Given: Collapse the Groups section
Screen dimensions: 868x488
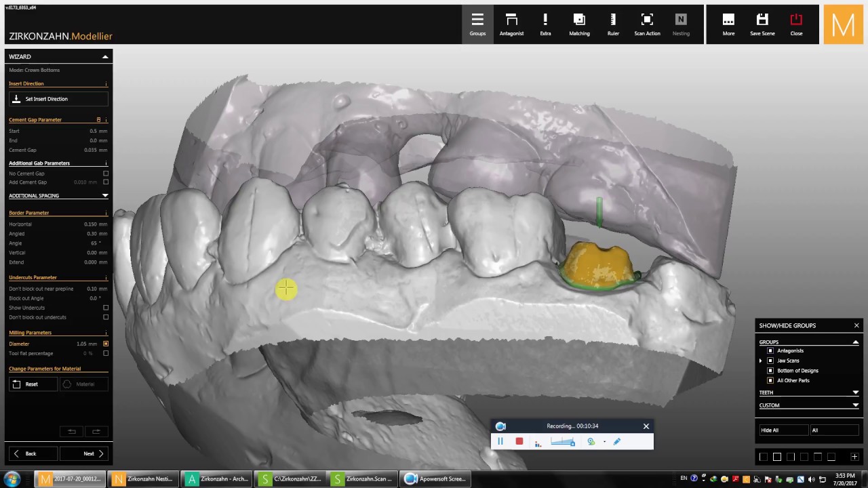Looking at the screenshot, I should point(856,342).
